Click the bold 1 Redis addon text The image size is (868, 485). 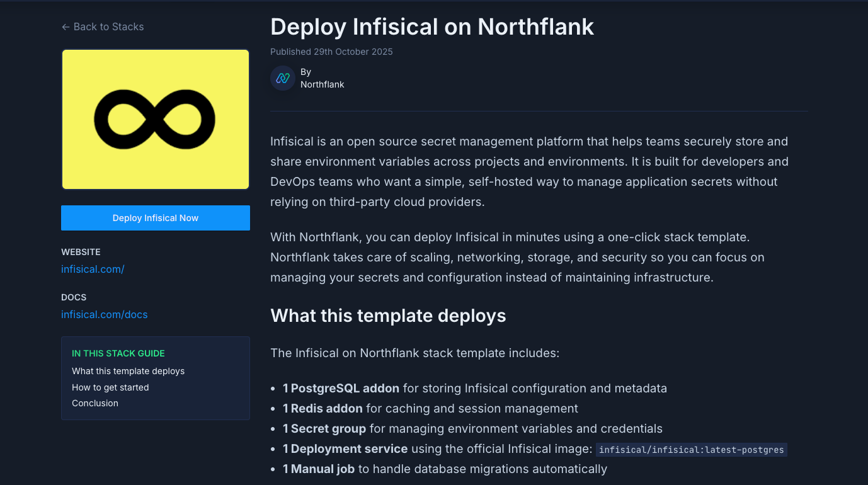(x=323, y=409)
